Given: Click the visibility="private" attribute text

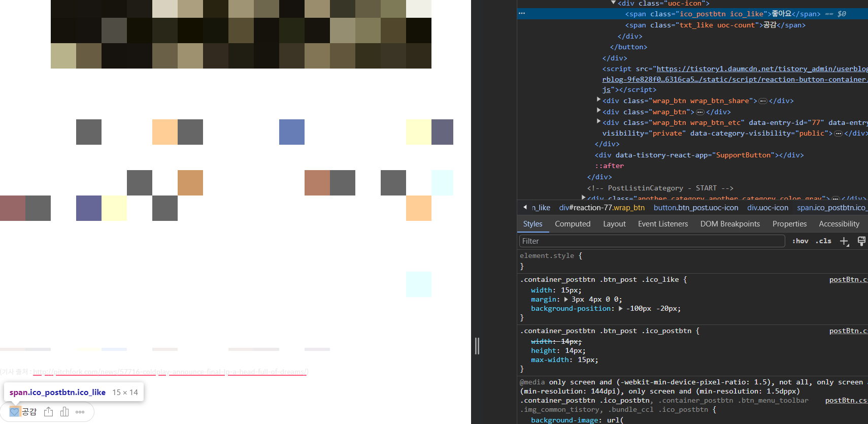Looking at the screenshot, I should (644, 134).
